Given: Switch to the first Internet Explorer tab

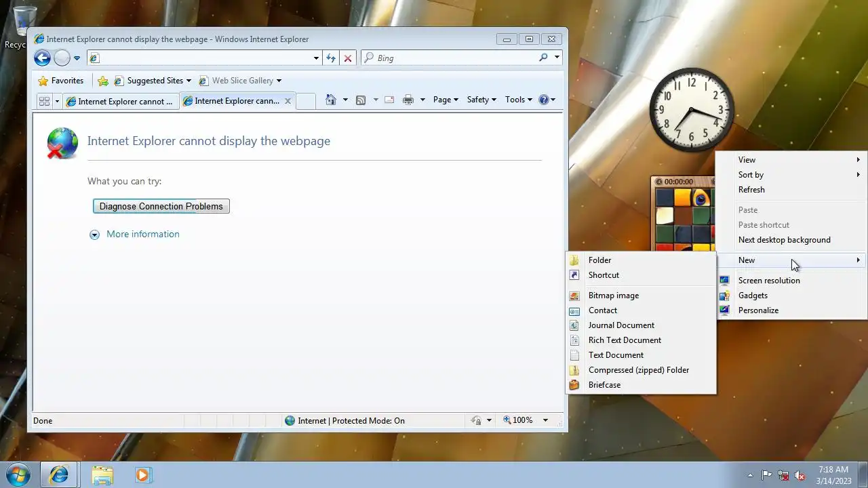Looking at the screenshot, I should tap(121, 101).
